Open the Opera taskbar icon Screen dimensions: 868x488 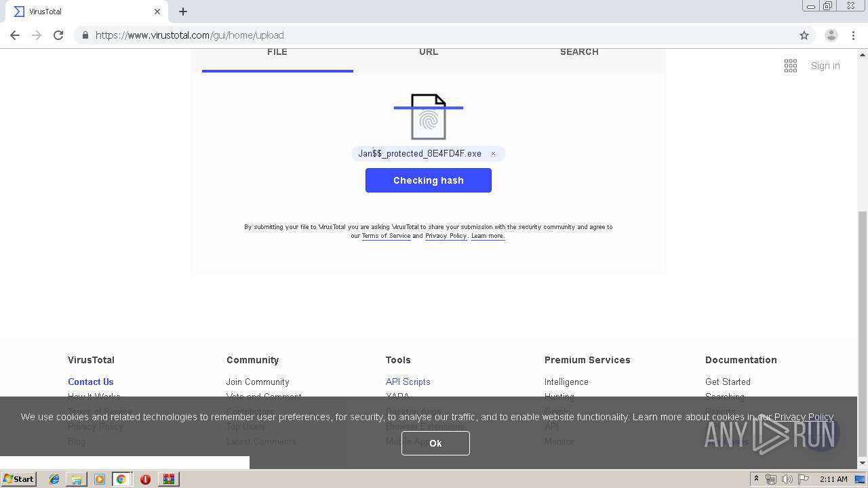(x=145, y=479)
